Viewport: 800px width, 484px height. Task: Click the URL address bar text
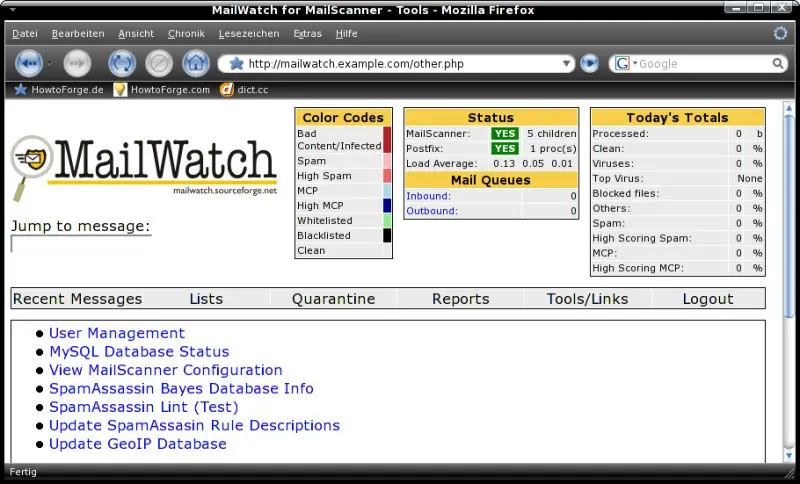click(x=356, y=64)
